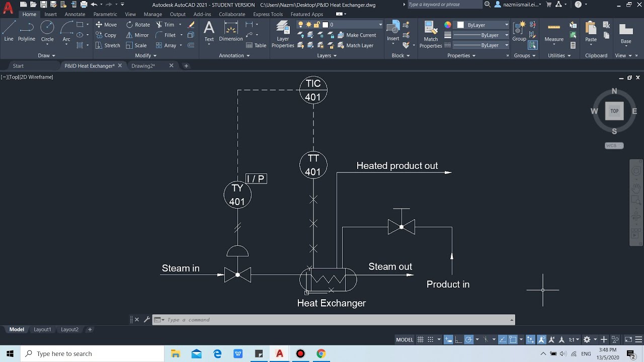Toggle the drawing grid display
This screenshot has height=362, width=644.
click(421, 339)
